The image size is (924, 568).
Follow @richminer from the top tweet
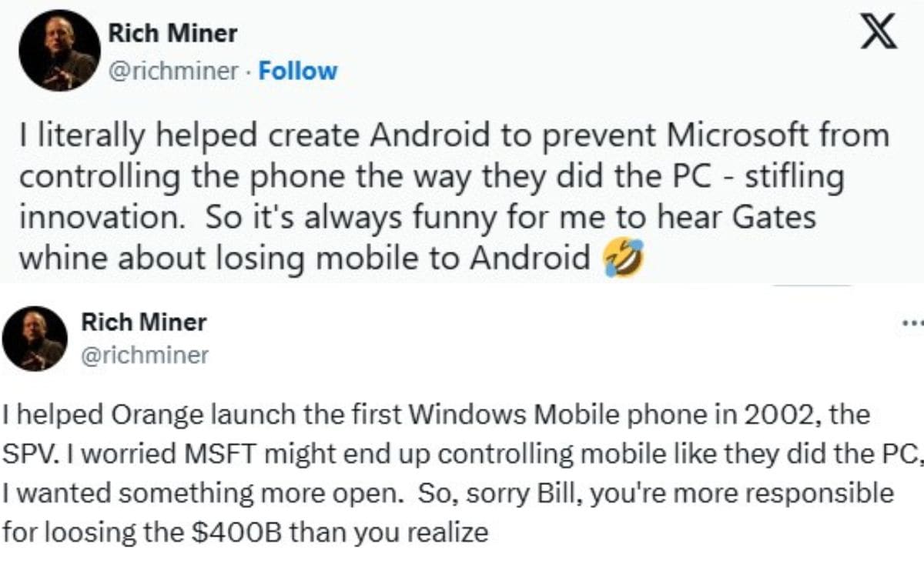[x=298, y=71]
